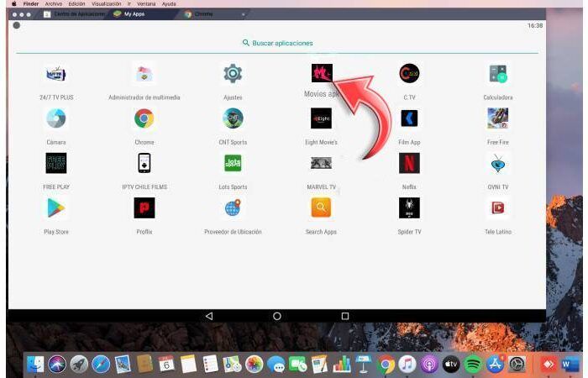Image resolution: width=588 pixels, height=378 pixels.
Task: Open the Ajustes settings gear
Action: coord(233,74)
